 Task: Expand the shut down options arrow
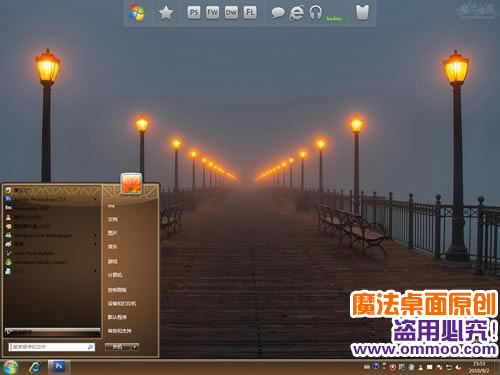(135, 347)
